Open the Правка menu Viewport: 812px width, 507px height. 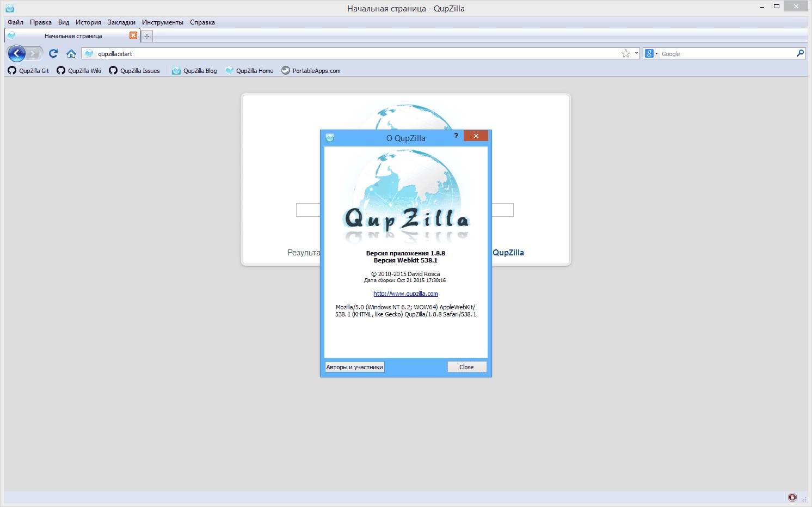pos(41,22)
